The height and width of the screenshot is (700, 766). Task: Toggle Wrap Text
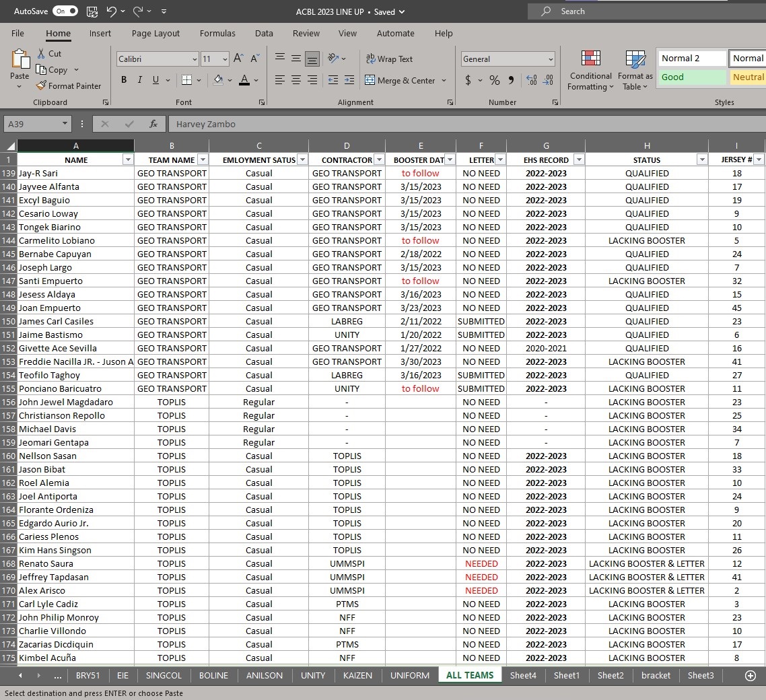[x=389, y=59]
